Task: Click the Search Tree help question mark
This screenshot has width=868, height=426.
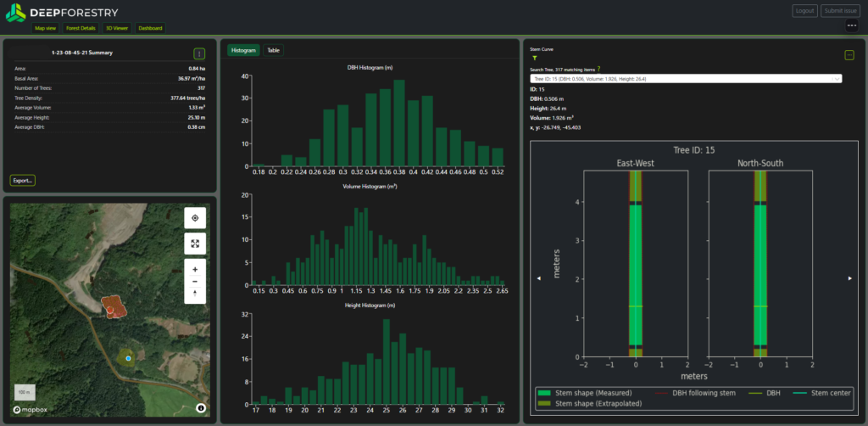Action: point(598,70)
